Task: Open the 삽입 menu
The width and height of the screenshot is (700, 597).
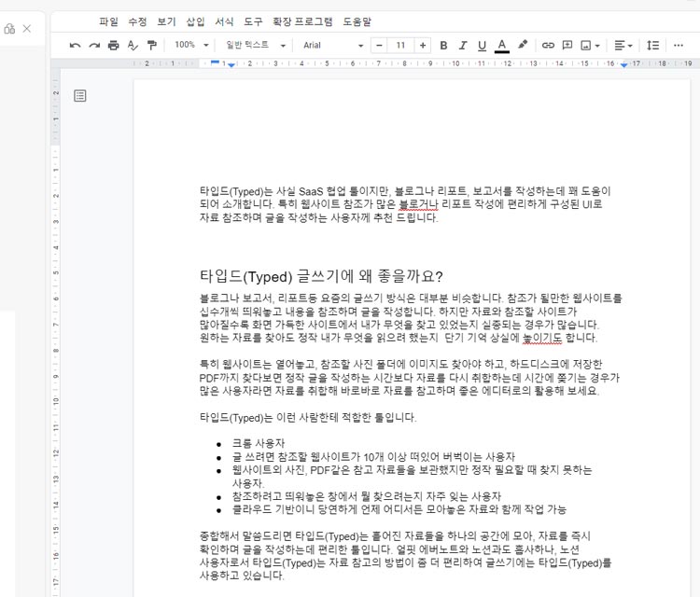Action: [x=195, y=21]
